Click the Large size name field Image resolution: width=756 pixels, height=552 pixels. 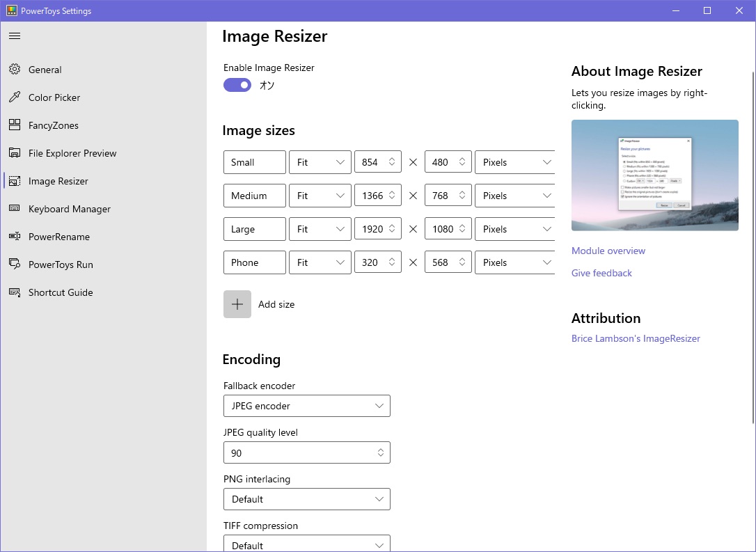[x=255, y=229]
